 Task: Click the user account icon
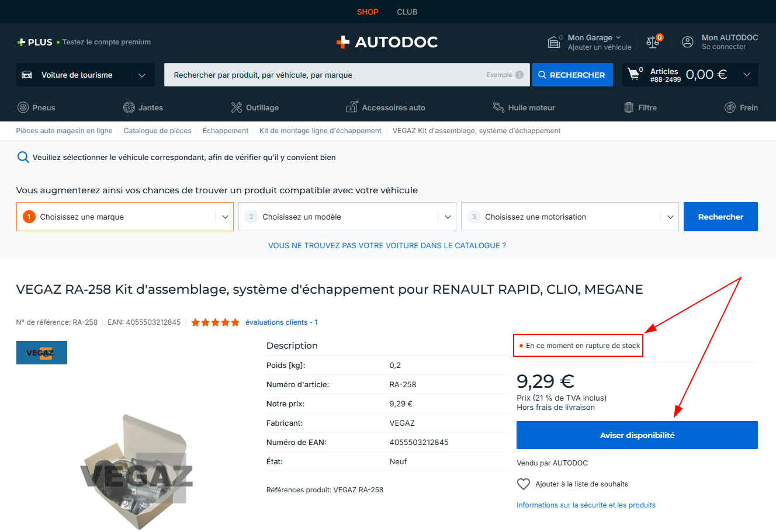click(x=688, y=42)
